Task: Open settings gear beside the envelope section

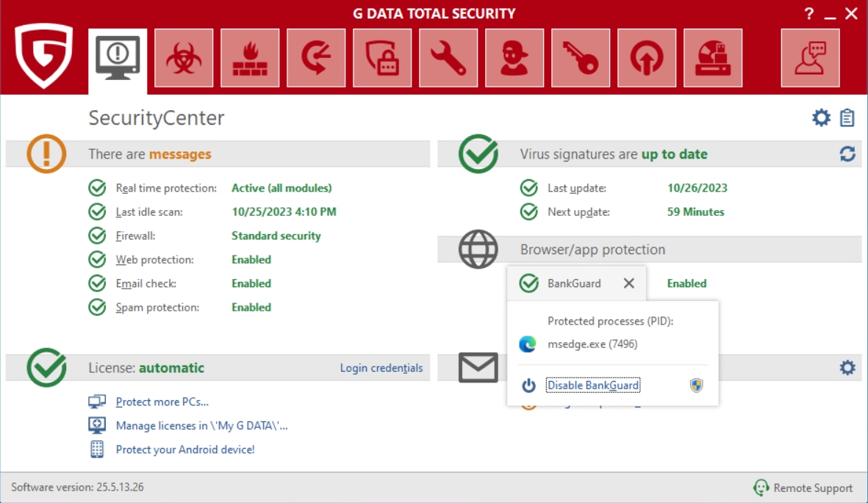Action: pos(847,367)
